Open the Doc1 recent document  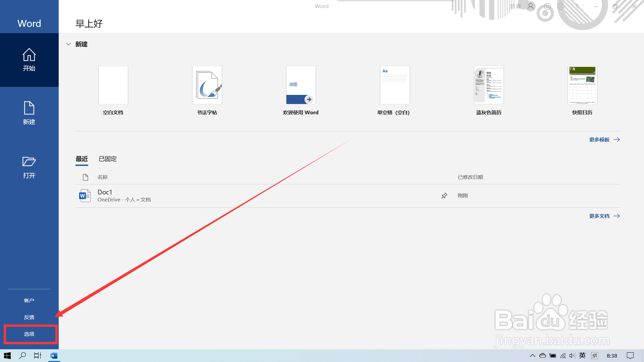(x=347, y=196)
